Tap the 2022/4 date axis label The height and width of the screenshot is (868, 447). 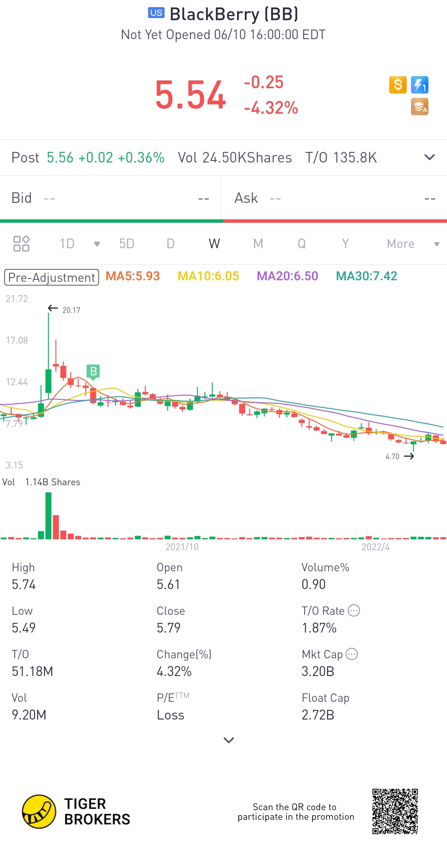[x=376, y=546]
